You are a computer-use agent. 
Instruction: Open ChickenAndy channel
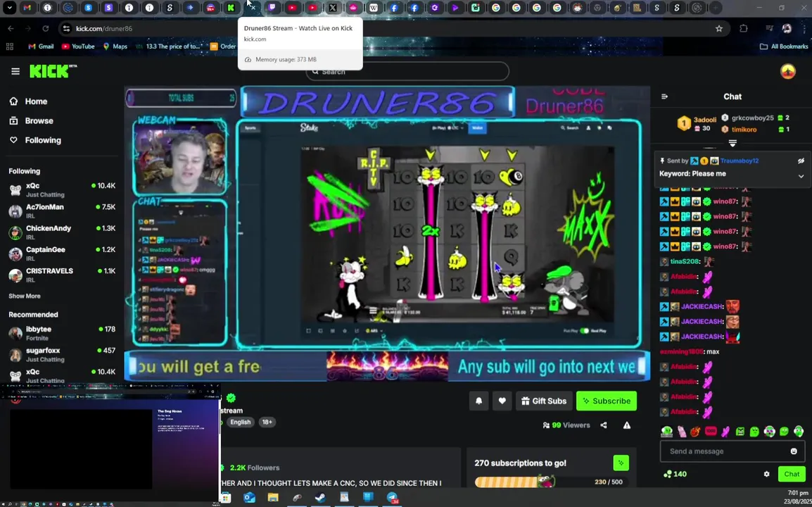pos(62,232)
